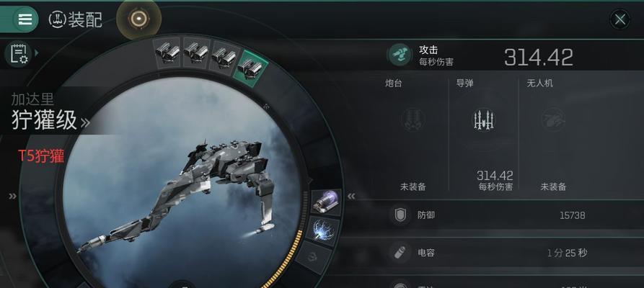This screenshot has width=644, height=288.
Task: Select the blue energy sphere module slot
Action: tap(323, 230)
